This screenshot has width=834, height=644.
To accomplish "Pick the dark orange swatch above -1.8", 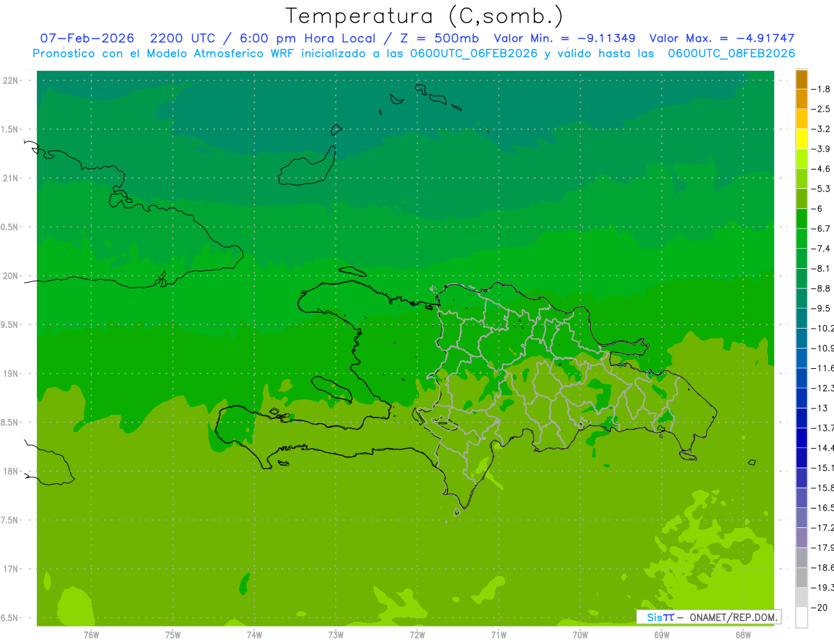I will point(801,79).
